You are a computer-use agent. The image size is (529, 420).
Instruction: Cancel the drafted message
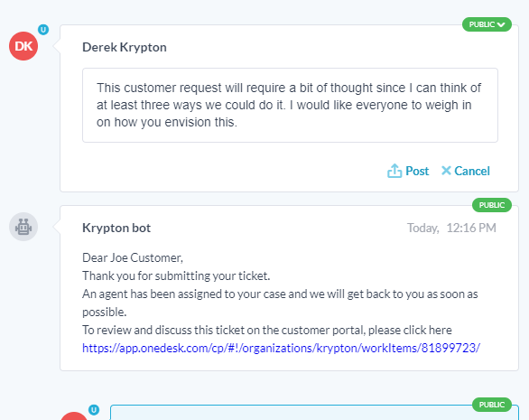tap(466, 171)
